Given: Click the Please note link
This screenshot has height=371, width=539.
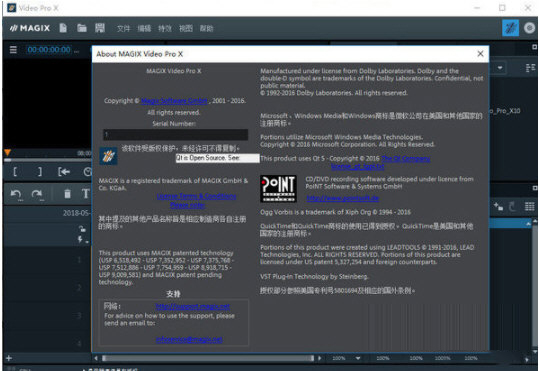Looking at the screenshot, I should (x=188, y=205).
